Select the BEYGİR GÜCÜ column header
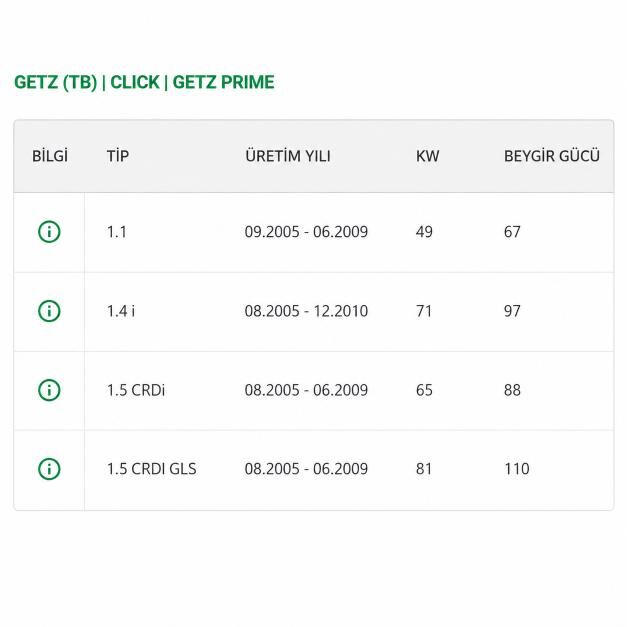This screenshot has height=627, width=627. point(552,156)
